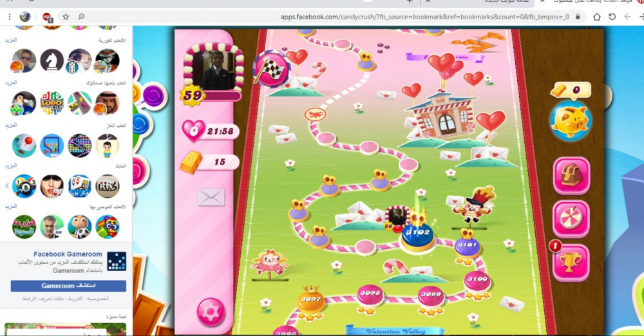The height and width of the screenshot is (336, 644).
Task: Click the pink flower settings button
Action: (211, 312)
